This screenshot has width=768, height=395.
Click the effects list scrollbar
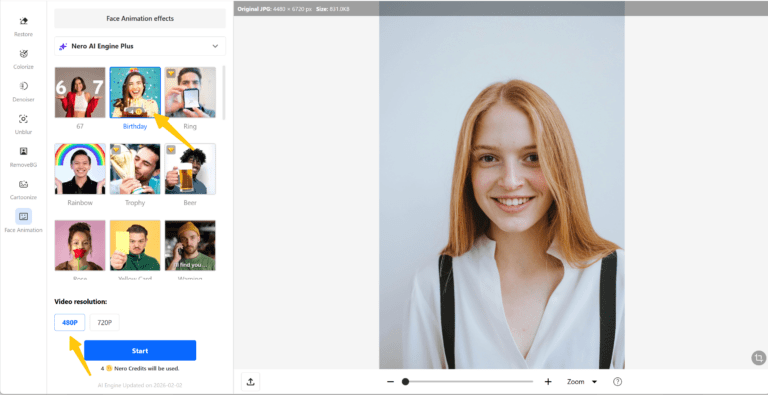(x=224, y=93)
